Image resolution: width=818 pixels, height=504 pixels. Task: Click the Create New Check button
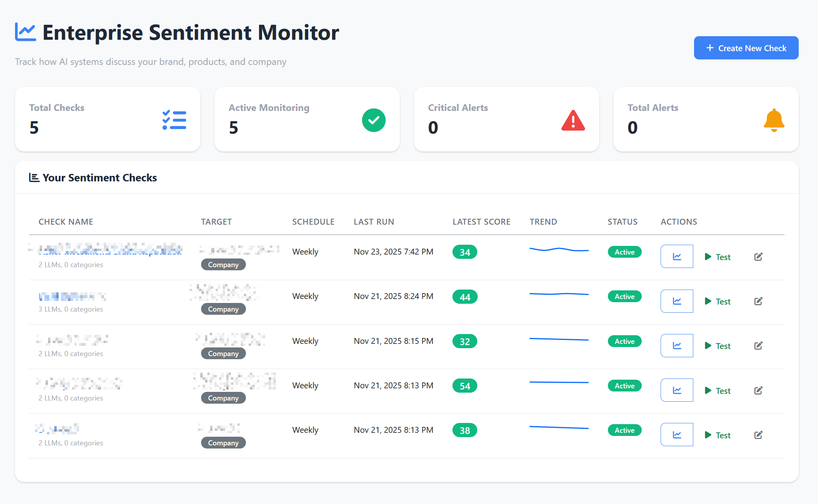[746, 48]
